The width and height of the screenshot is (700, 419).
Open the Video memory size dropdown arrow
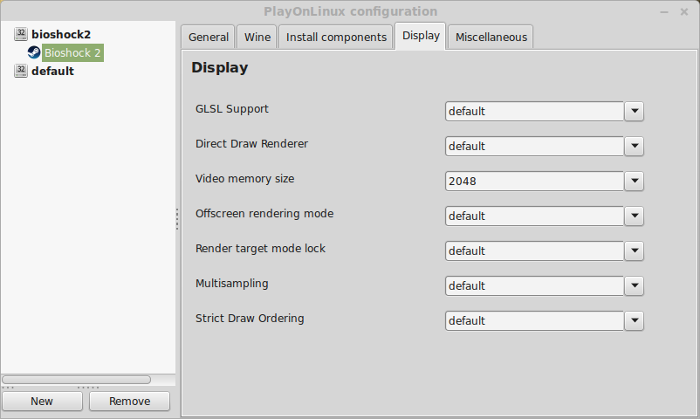(x=634, y=181)
